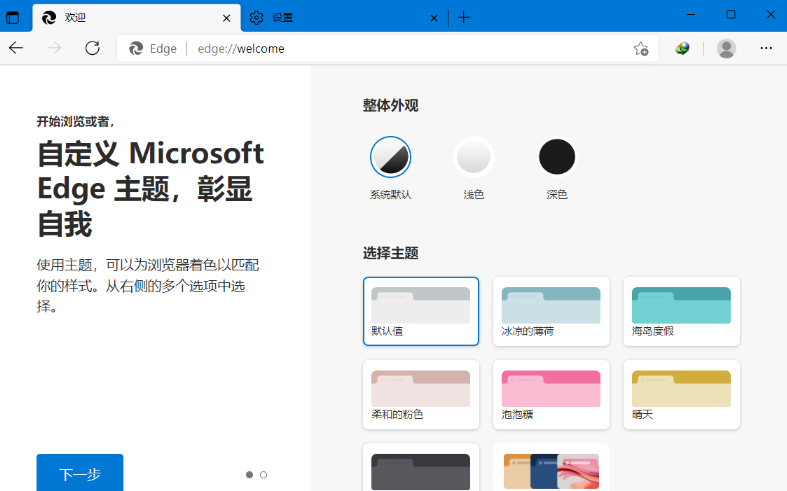Click the settings gear icon on the tab
This screenshot has width=787, height=491.
pyautogui.click(x=256, y=18)
